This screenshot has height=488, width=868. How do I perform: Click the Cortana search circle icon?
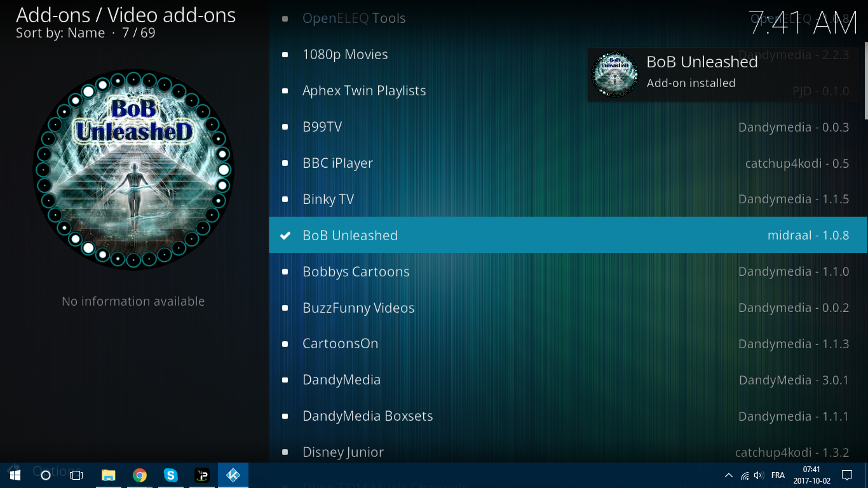pyautogui.click(x=46, y=475)
